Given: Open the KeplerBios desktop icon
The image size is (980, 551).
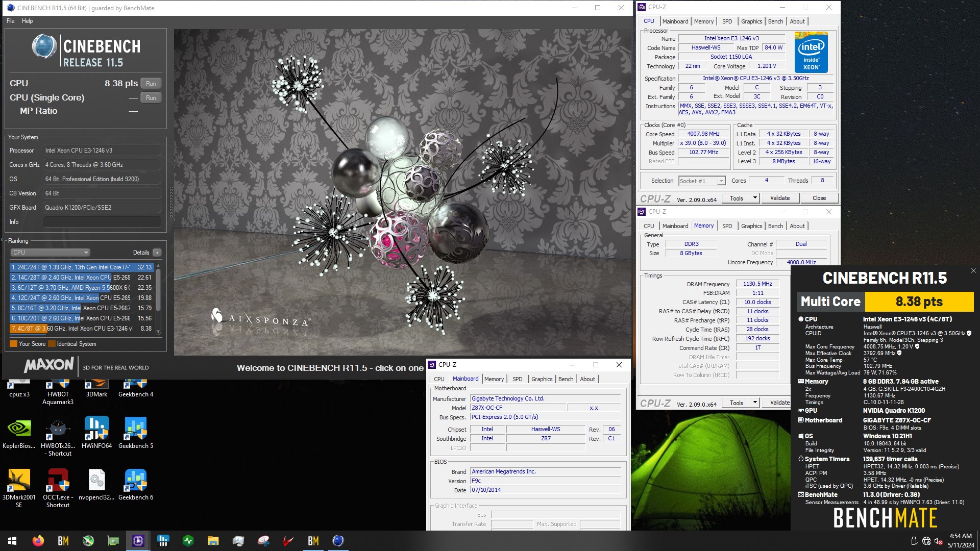Looking at the screenshot, I should 19,434.
